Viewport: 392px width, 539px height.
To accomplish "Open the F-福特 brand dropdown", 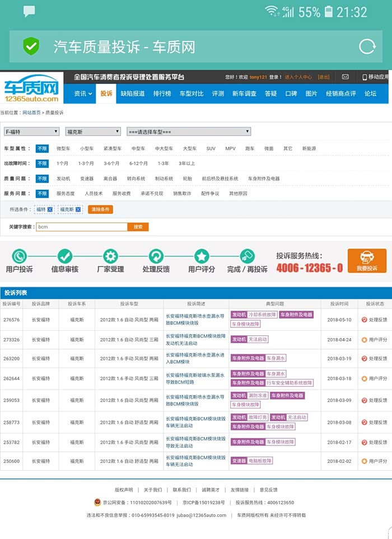I will (x=31, y=132).
